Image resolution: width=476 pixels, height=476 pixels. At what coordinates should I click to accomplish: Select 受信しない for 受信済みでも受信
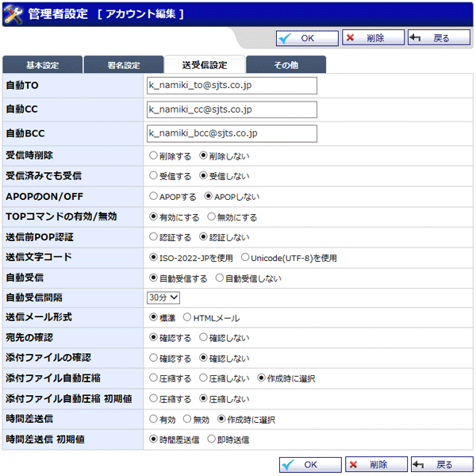(203, 175)
